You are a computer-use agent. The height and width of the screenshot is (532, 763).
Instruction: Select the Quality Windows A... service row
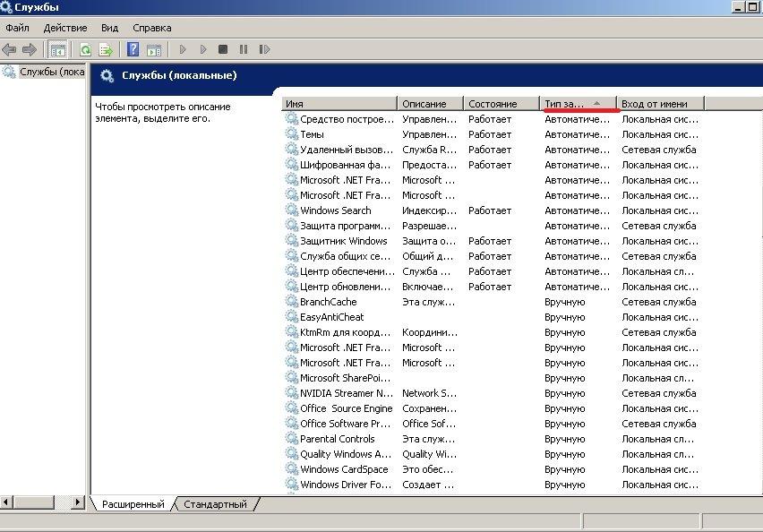click(492, 454)
